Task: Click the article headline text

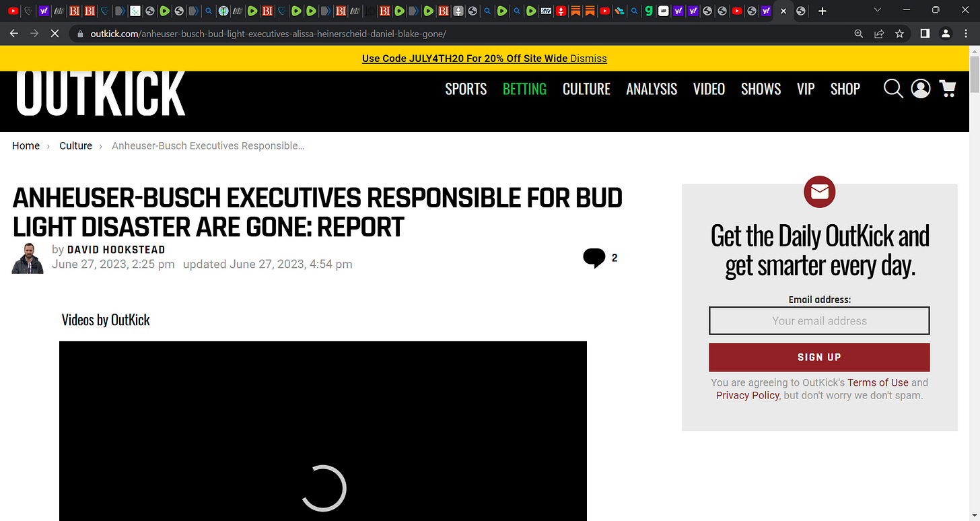Action: coord(318,213)
